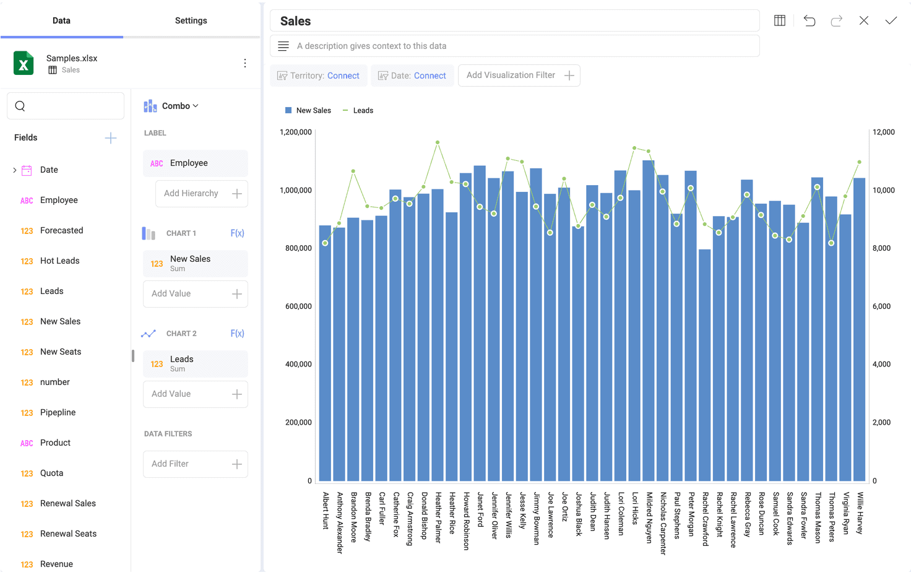Discard changes with the X icon
Screen dimensions: 911x588
tap(864, 20)
